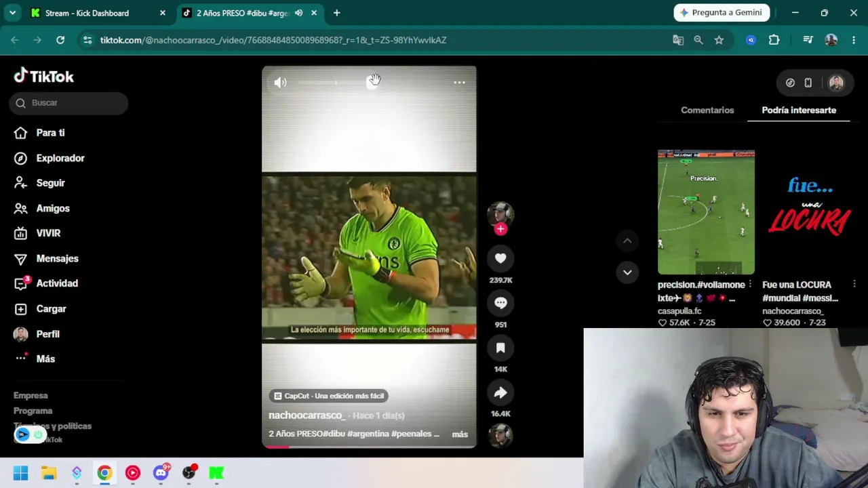Click the Chrome address bar URL
The width and height of the screenshot is (868, 488).
[x=273, y=40]
